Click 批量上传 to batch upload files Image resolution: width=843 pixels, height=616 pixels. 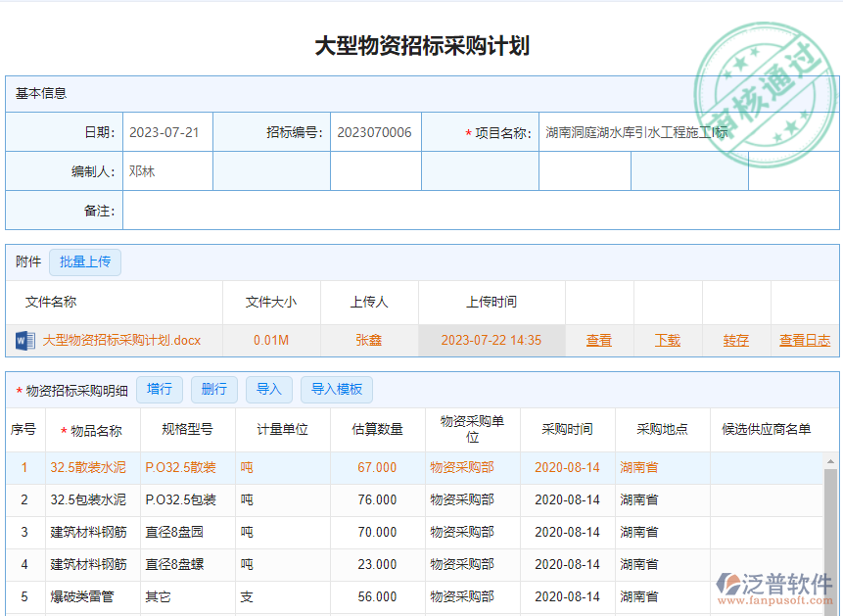[x=84, y=262]
